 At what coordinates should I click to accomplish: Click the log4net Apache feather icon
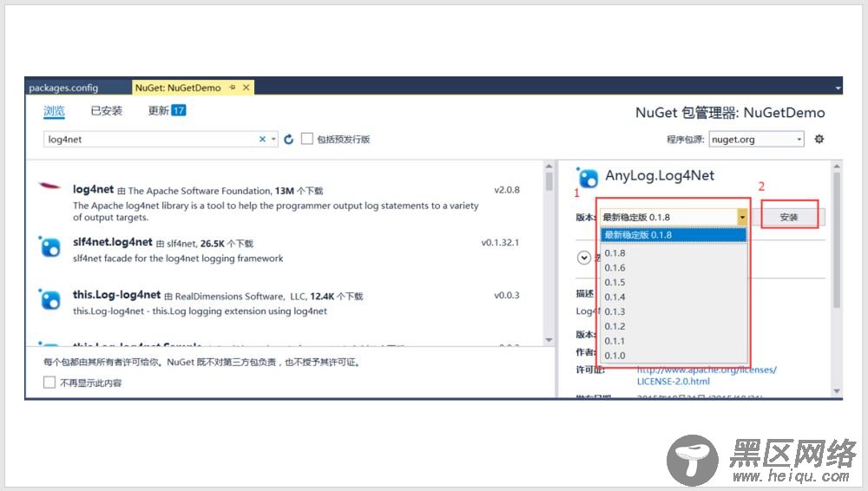(x=49, y=186)
